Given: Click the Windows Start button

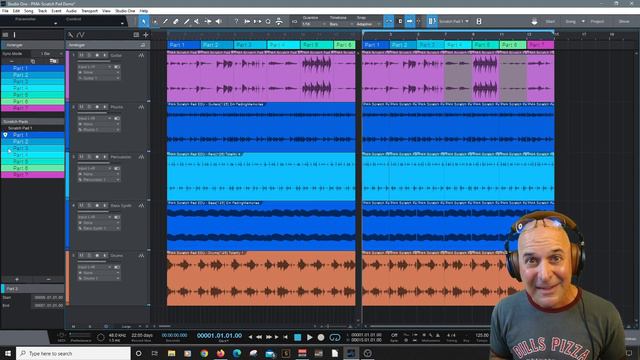Looking at the screenshot, I should [x=8, y=353].
